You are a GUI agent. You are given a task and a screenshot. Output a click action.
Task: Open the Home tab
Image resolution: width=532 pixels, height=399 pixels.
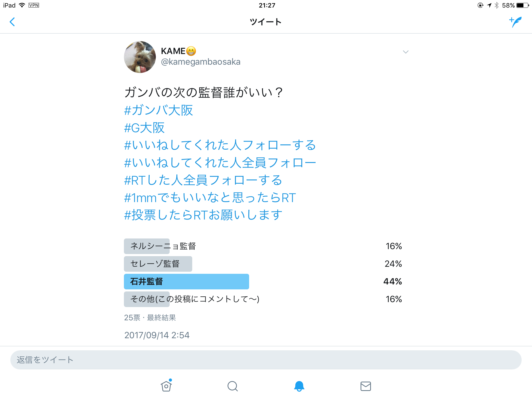click(166, 386)
